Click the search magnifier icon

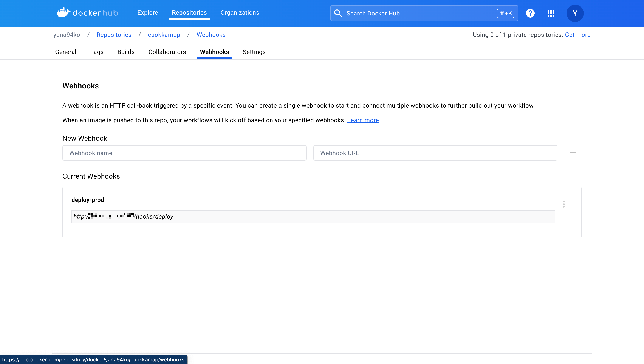(x=338, y=13)
